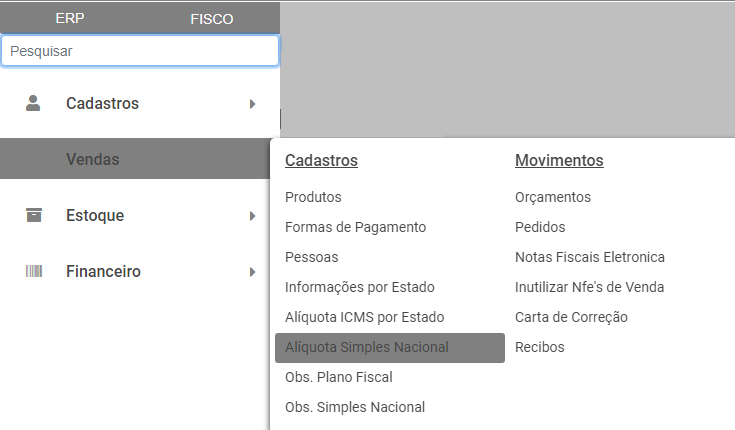
Task: Open Obs. Plano Fiscal
Action: (338, 377)
